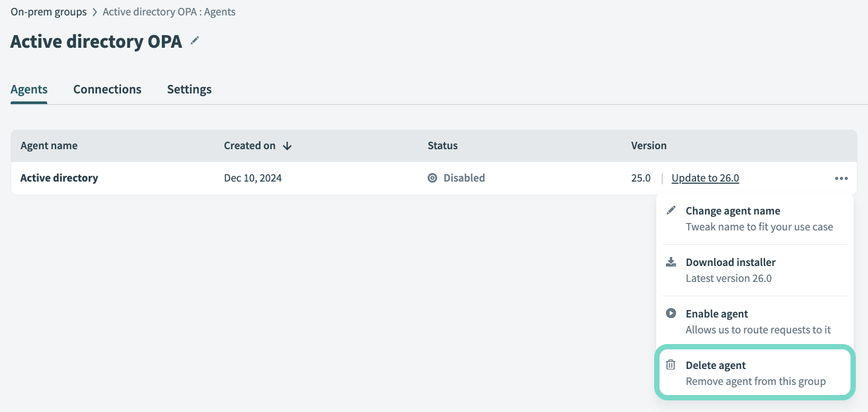This screenshot has height=412, width=868.
Task: Click the Agent name column header
Action: coord(49,145)
